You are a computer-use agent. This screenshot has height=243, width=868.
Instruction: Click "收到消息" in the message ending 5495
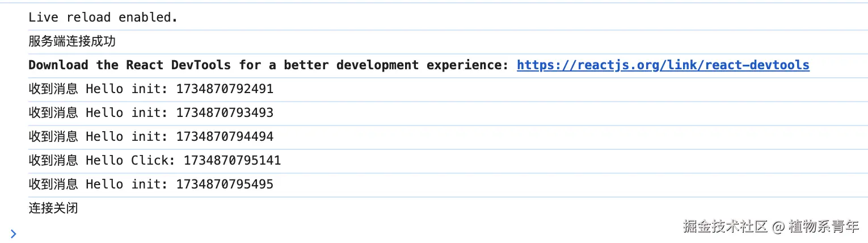tap(53, 185)
